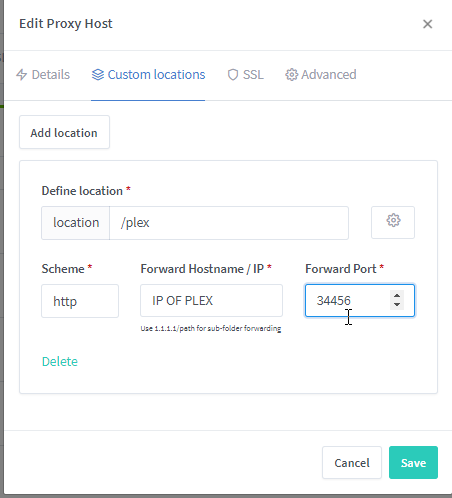452x498 pixels.
Task: Increase Forward Port with up arrow
Action: point(397,296)
